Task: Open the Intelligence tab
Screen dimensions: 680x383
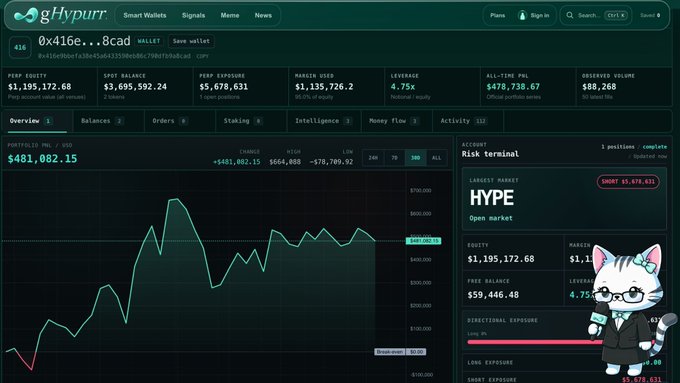Action: coord(323,121)
